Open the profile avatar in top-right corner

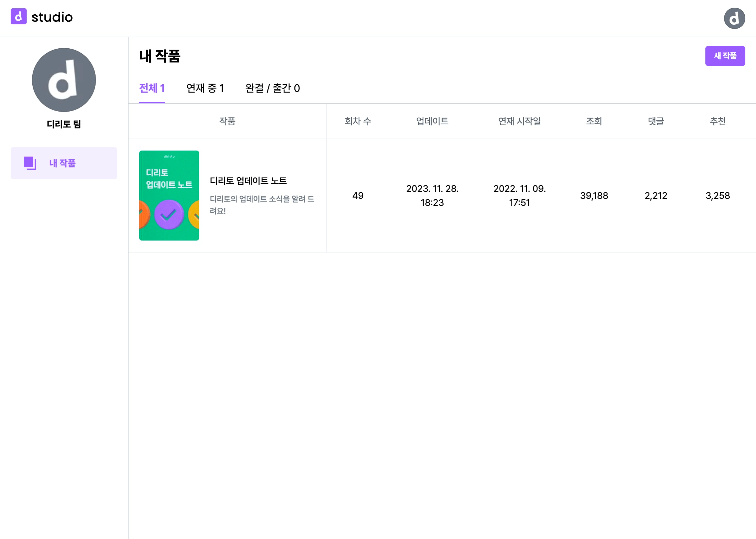coord(734,18)
